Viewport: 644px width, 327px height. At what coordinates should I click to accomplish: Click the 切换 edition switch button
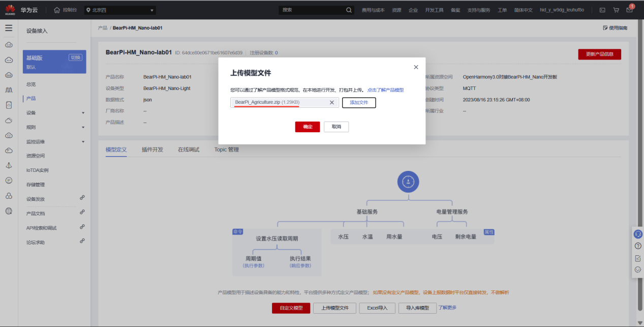(75, 57)
